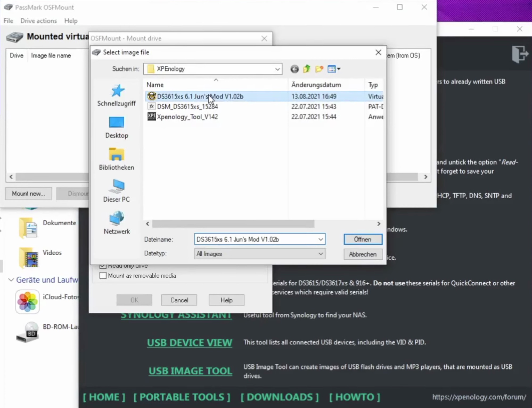The image size is (532, 408).
Task: Click the date 22.07.2021 15:43
Action: [314, 107]
